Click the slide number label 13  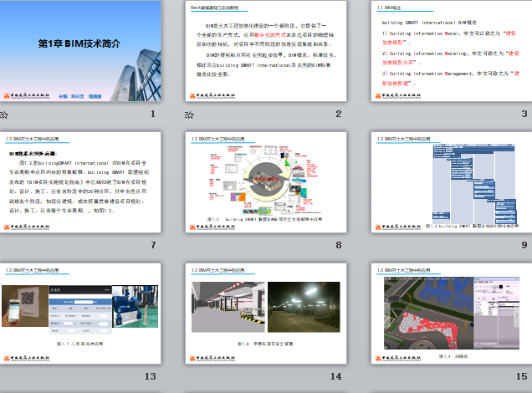click(151, 376)
